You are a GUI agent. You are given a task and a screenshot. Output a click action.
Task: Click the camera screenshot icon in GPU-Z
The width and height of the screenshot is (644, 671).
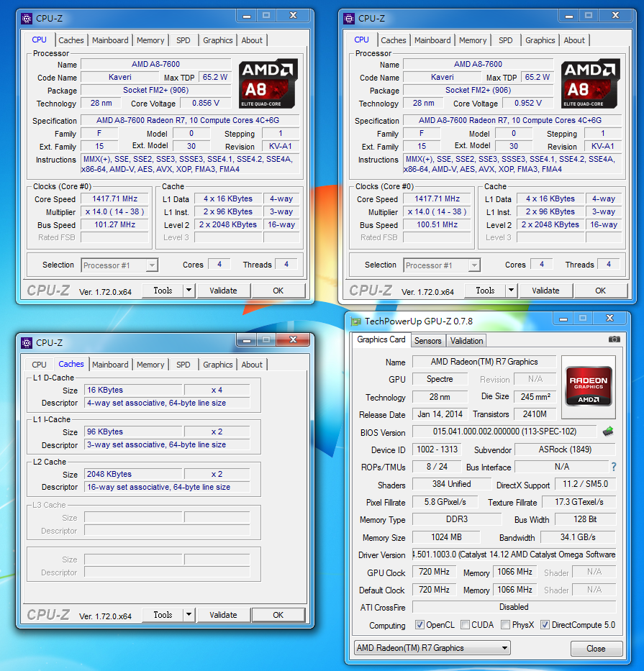click(614, 339)
